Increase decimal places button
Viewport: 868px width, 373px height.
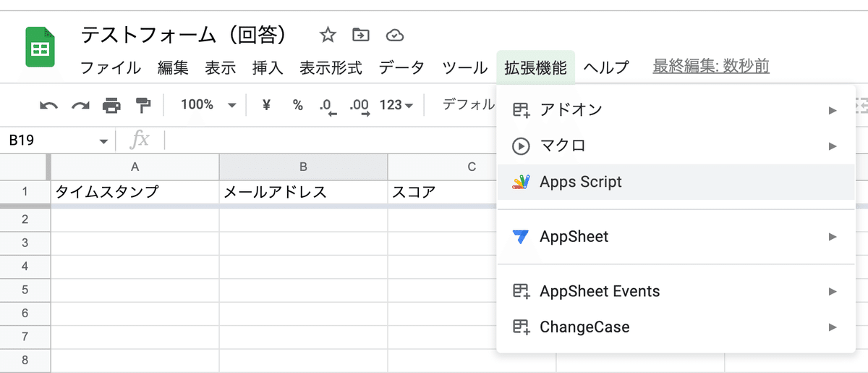359,106
